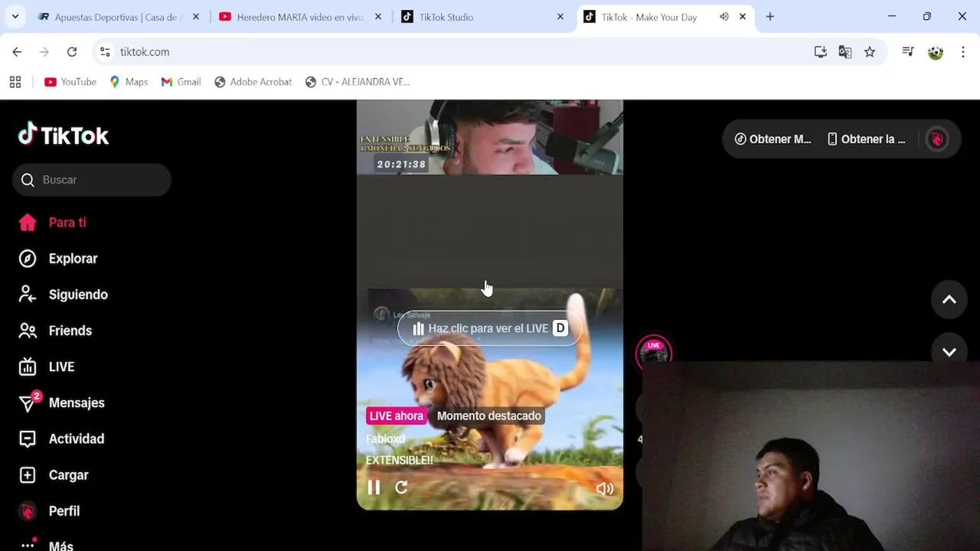Open the Chrome three-dot menu
This screenshot has width=980, height=551.
point(963,52)
